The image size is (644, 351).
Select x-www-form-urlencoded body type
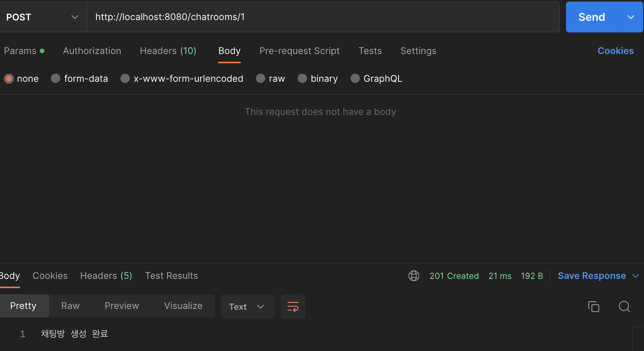125,79
